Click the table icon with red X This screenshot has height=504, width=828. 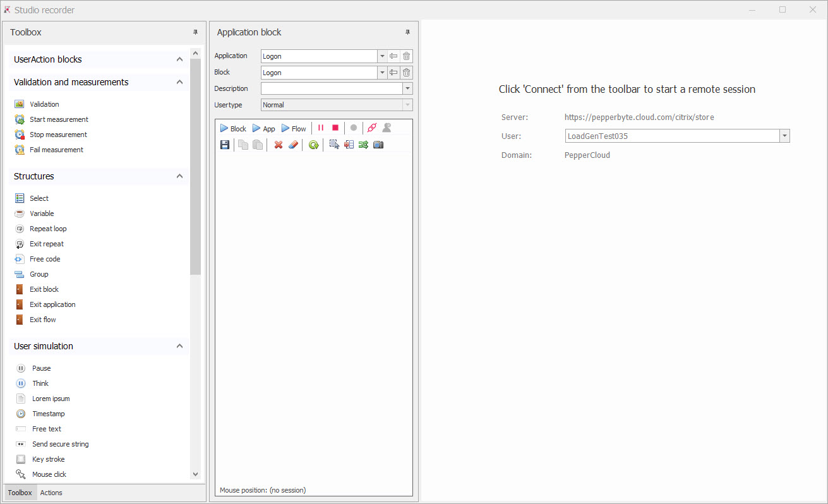(x=349, y=145)
